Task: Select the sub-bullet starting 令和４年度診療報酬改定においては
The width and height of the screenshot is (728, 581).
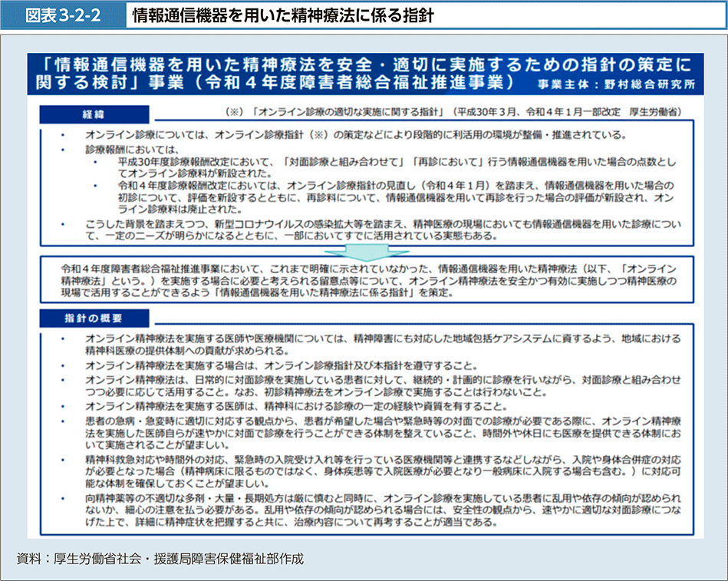Action: 395,197
